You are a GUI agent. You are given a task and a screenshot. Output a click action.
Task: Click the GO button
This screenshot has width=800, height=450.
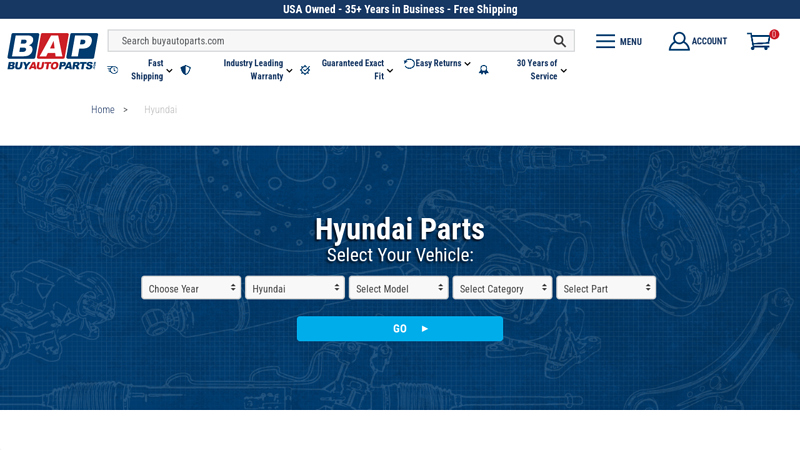click(400, 329)
